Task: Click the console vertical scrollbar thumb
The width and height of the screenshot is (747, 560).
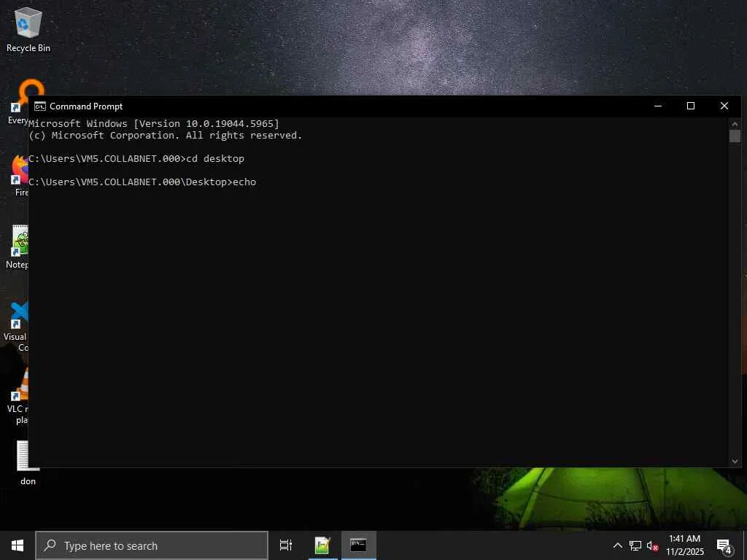Action: click(735, 136)
